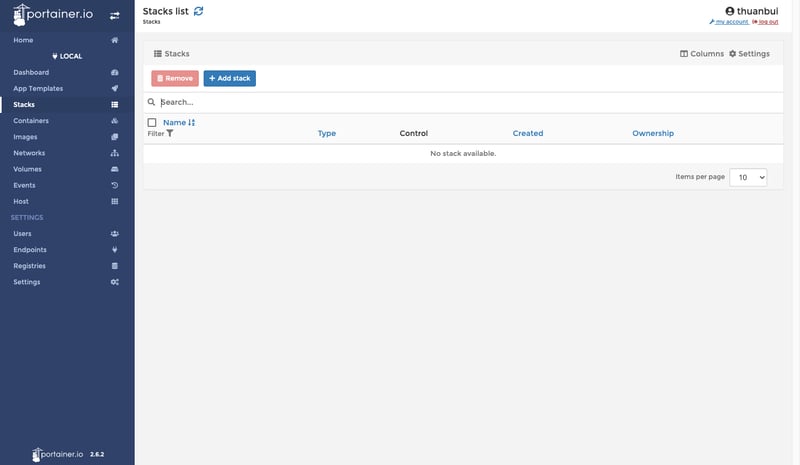Click the Containers cubes icon
800x465 pixels.
coord(115,121)
